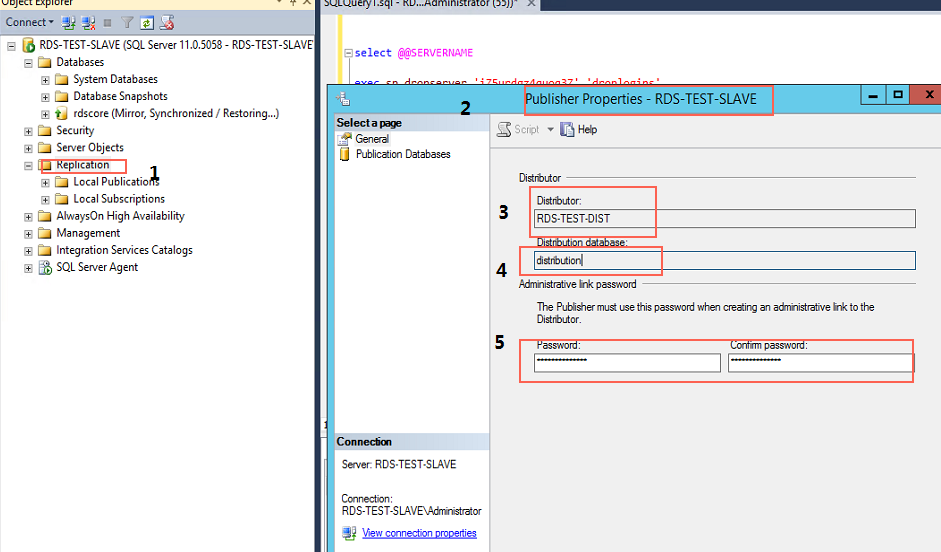Open the General page

pyautogui.click(x=372, y=139)
